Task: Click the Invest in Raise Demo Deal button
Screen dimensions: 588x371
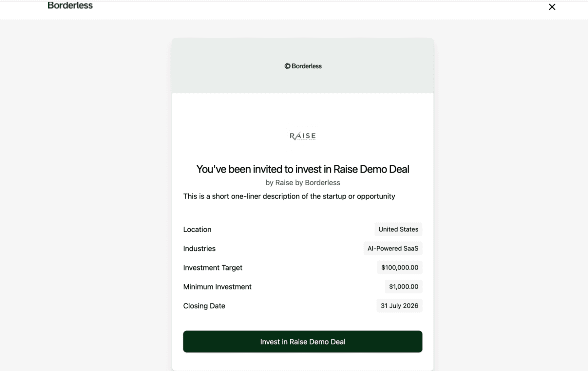Action: (303, 342)
